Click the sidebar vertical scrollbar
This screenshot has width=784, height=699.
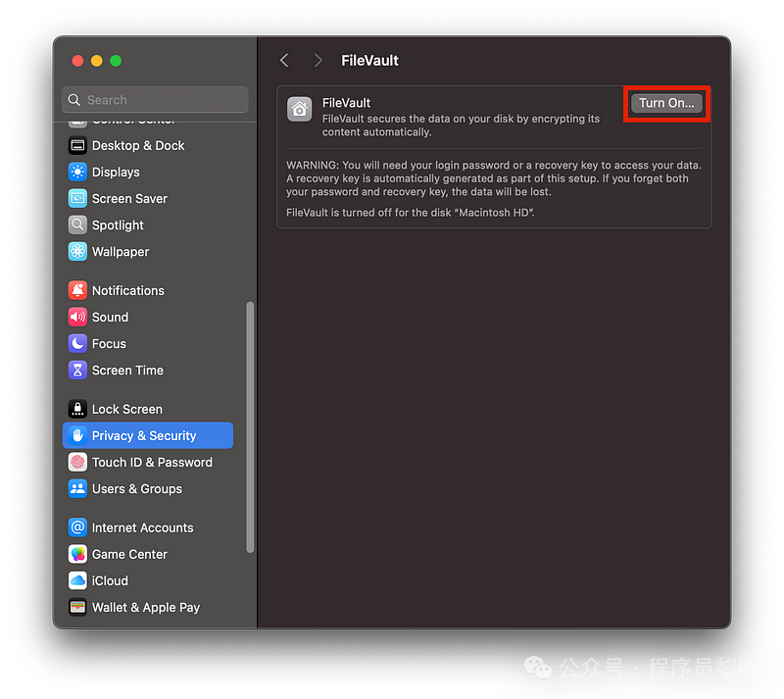250,427
